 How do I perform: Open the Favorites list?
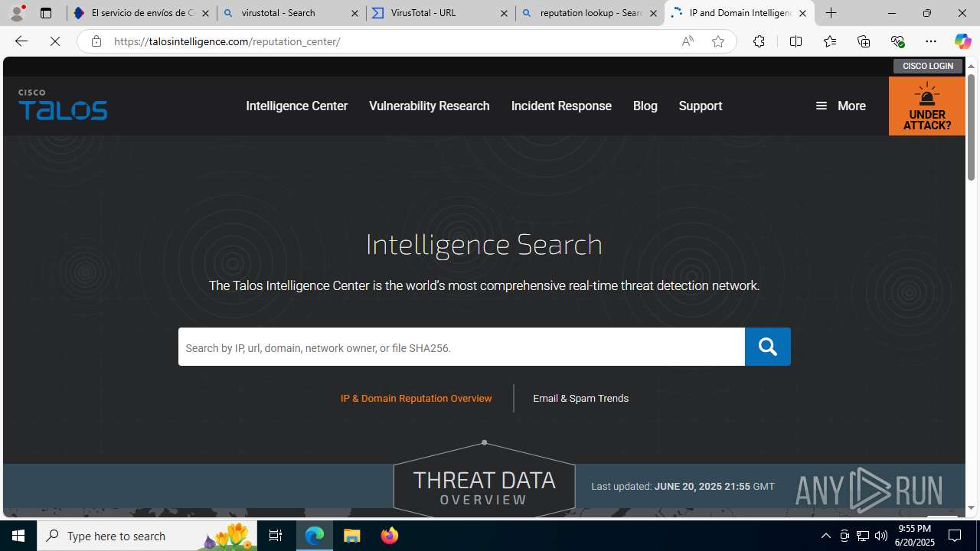[x=829, y=41]
